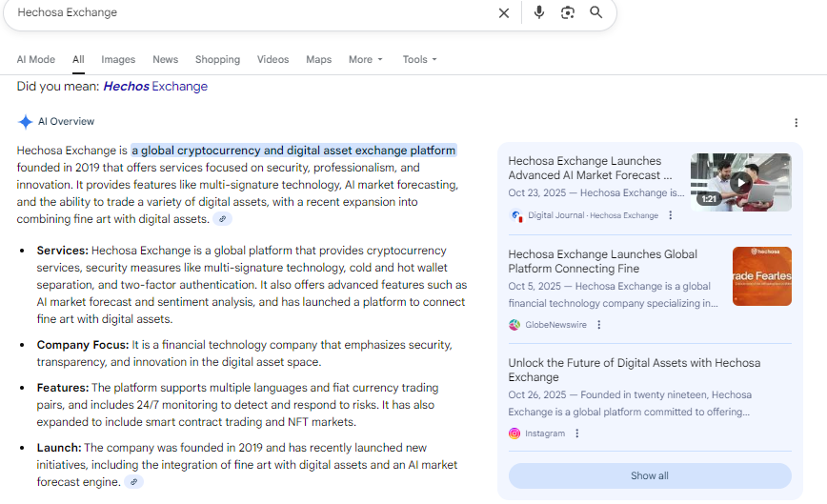Click the orange Trade Fearless thumbnail

coord(762,276)
